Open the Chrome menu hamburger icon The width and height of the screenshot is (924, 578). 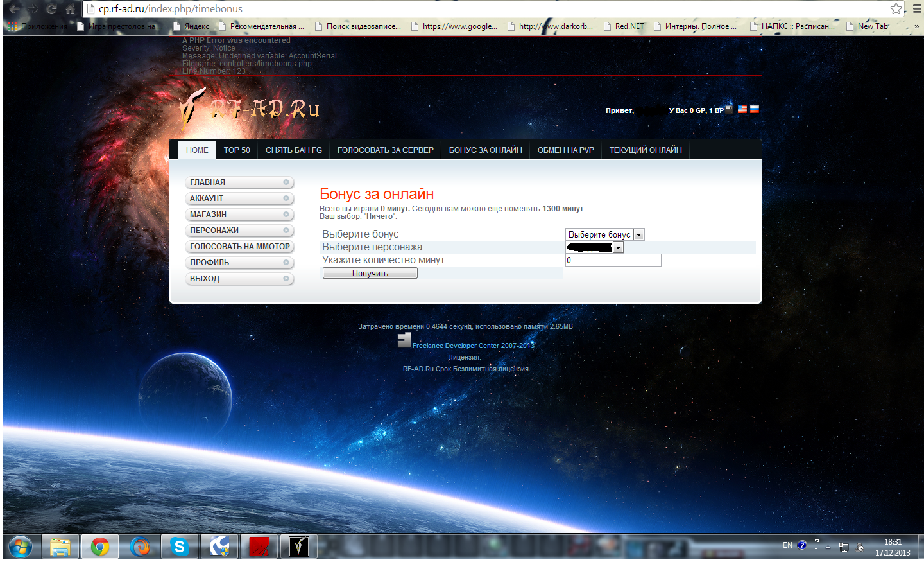(917, 8)
